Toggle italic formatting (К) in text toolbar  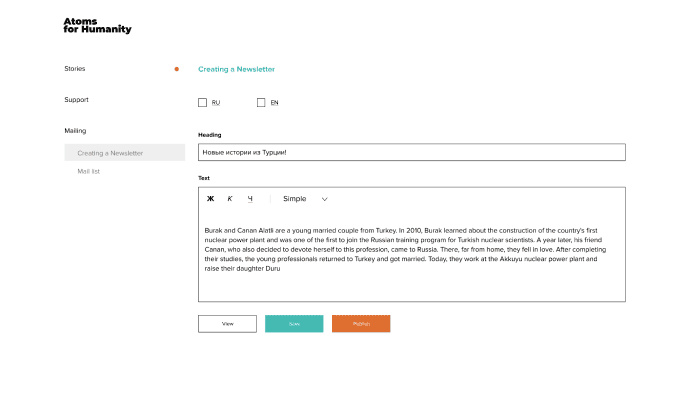pyautogui.click(x=230, y=199)
